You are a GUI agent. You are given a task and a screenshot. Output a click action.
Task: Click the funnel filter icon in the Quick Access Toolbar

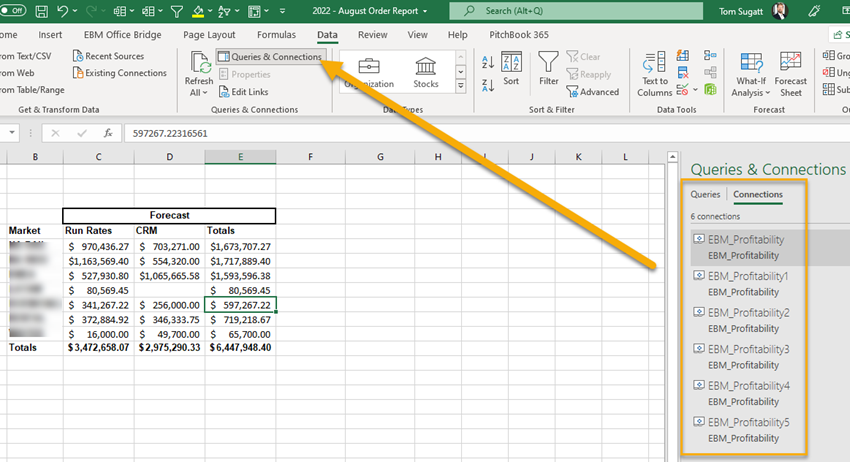click(177, 11)
